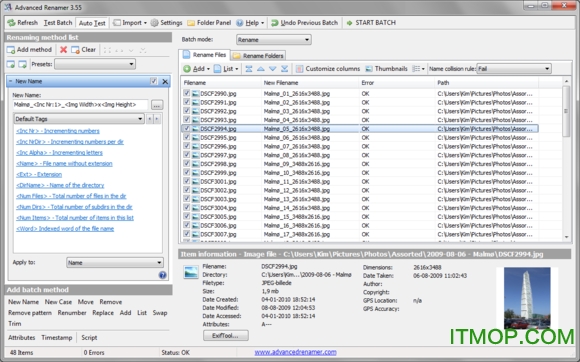Sort by New Filename column header

tap(309, 83)
